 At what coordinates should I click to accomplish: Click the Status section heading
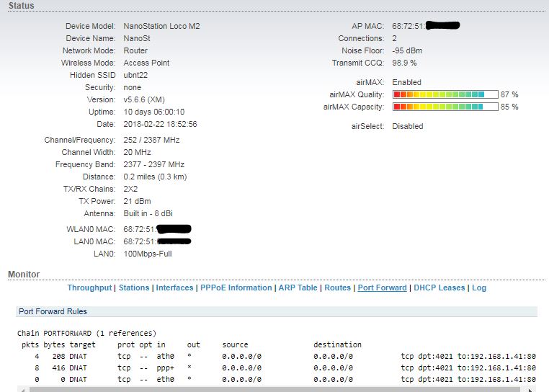(21, 6)
